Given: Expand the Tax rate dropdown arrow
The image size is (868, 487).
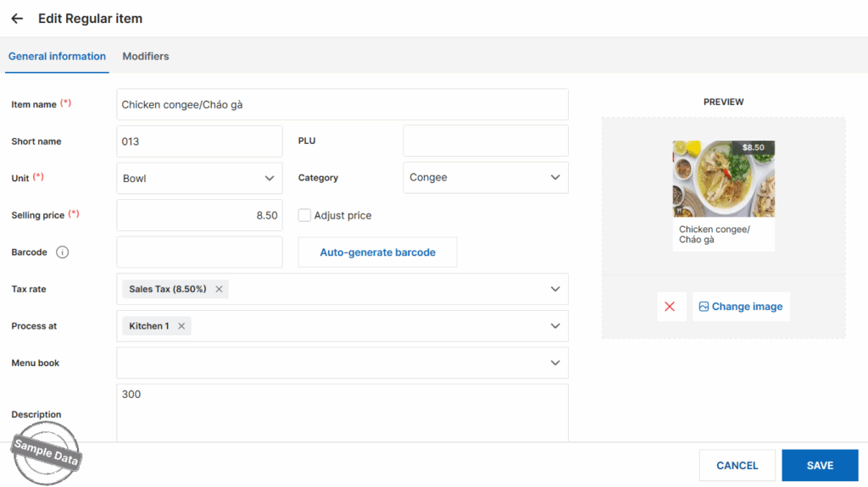Looking at the screenshot, I should 555,290.
